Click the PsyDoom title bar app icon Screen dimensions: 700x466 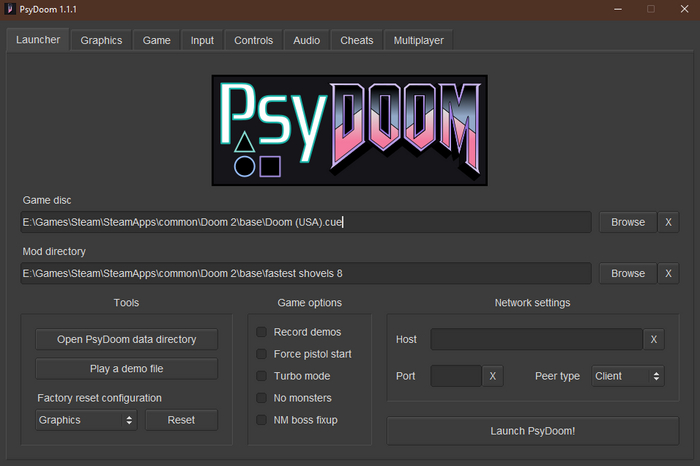9,9
